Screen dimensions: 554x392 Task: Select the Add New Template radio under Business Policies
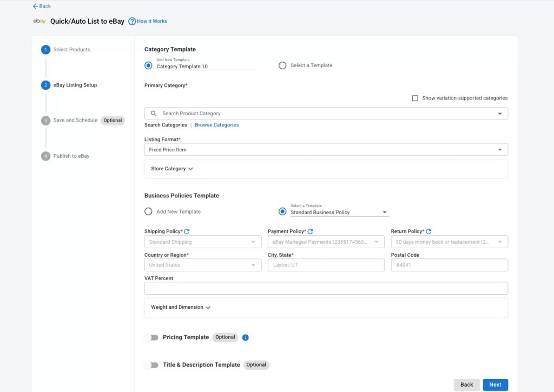coord(148,211)
